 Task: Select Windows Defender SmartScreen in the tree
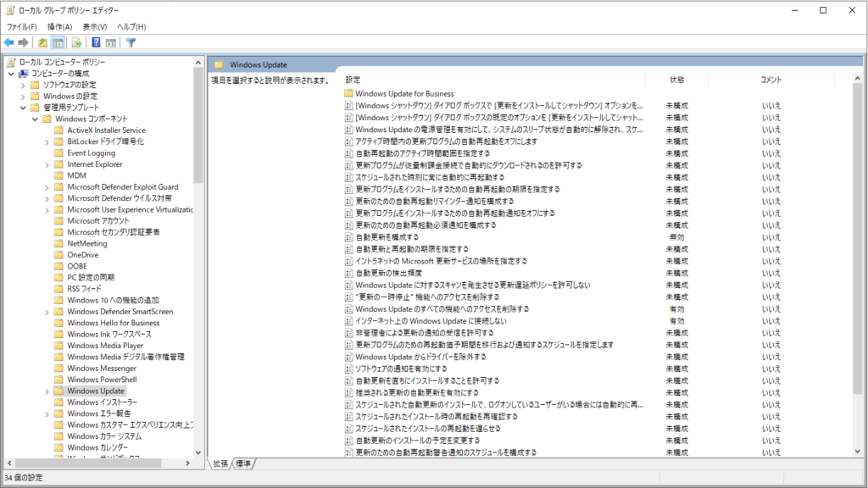120,312
